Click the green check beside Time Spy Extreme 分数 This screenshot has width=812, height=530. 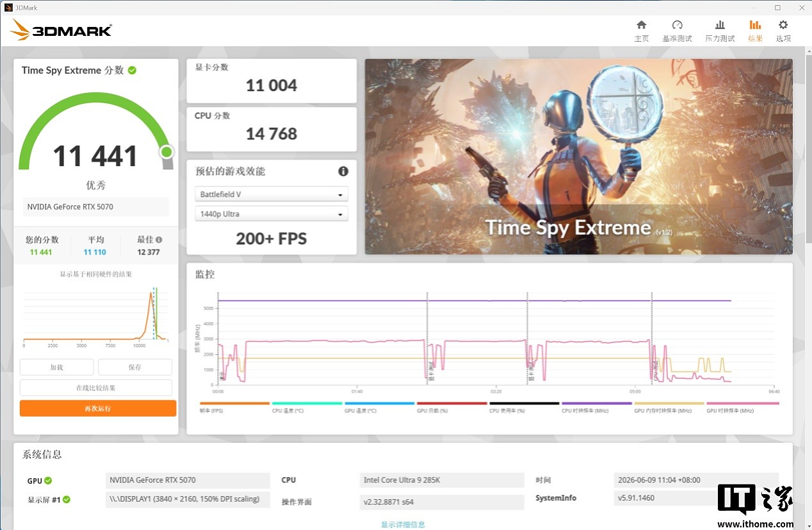pyautogui.click(x=132, y=70)
